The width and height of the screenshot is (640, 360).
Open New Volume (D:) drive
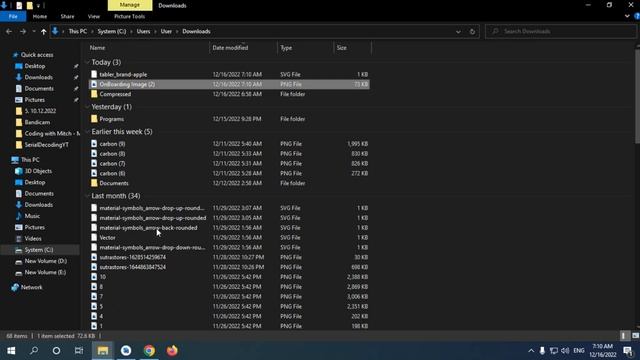point(45,261)
